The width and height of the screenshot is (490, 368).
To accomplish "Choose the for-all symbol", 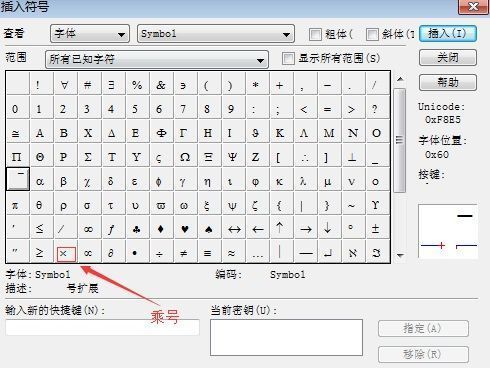I will click(64, 86).
